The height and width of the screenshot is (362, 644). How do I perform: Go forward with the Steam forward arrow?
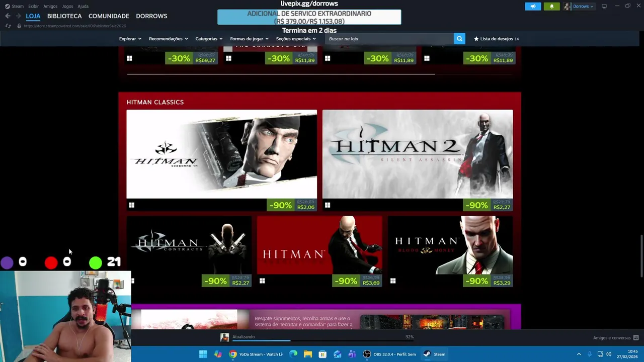point(19,16)
